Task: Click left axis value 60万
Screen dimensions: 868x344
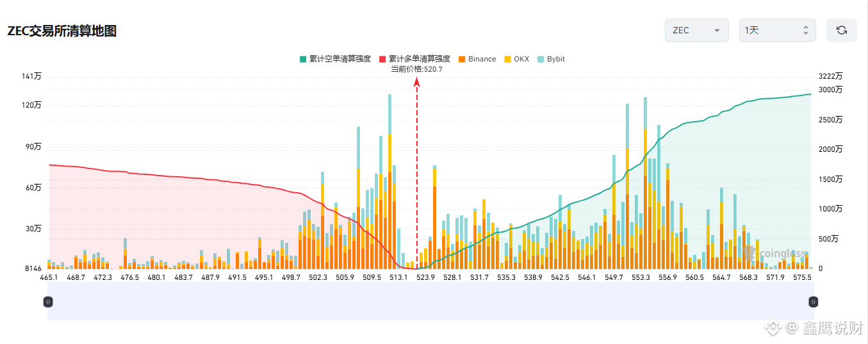Action: pyautogui.click(x=33, y=188)
